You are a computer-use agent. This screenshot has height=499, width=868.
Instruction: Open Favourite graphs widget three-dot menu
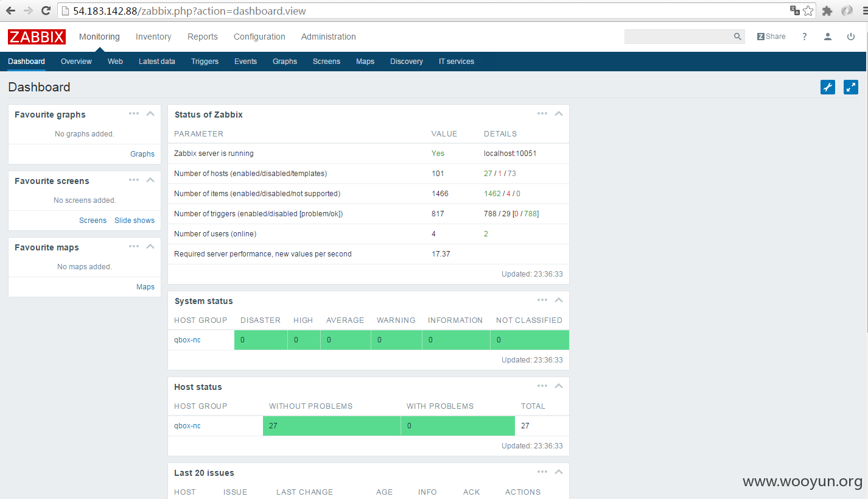(x=134, y=113)
